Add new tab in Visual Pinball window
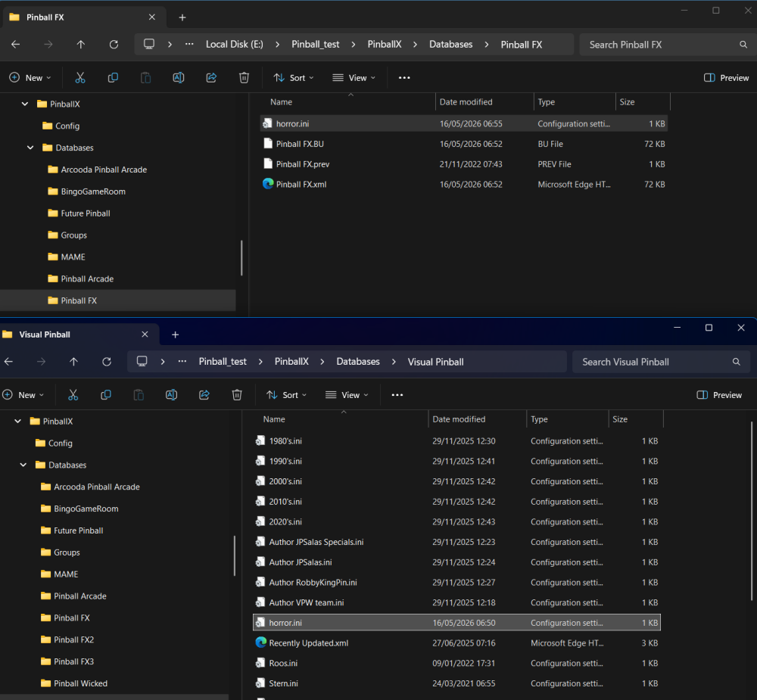This screenshot has width=757, height=700. click(176, 334)
